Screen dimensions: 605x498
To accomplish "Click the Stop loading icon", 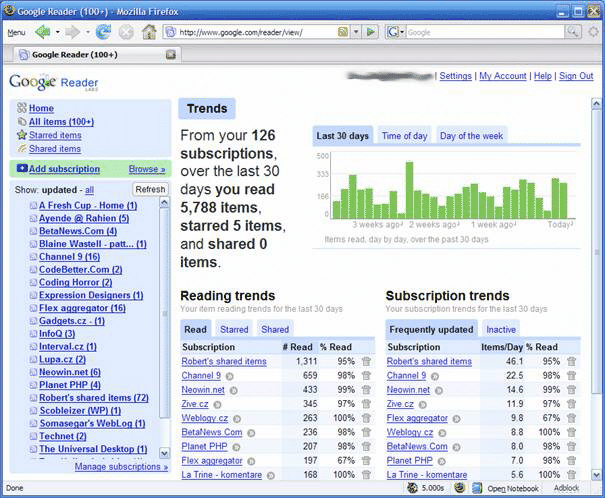I will pos(126,32).
